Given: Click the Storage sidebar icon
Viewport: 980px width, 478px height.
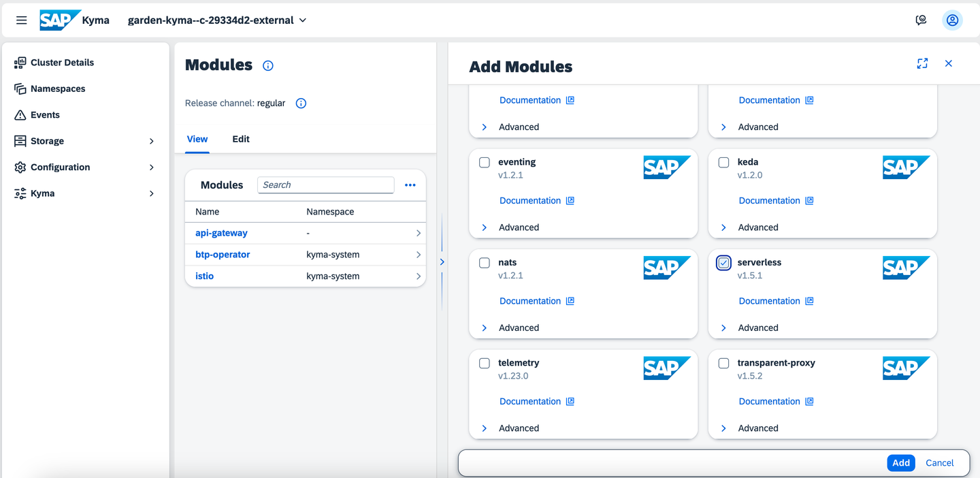Looking at the screenshot, I should click(x=20, y=141).
